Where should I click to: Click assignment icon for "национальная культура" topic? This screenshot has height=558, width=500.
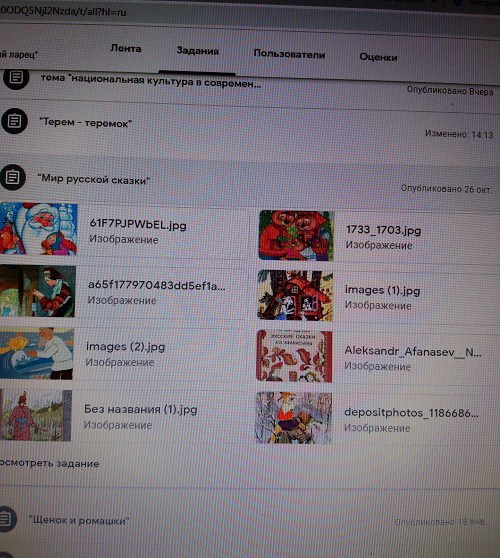click(16, 78)
